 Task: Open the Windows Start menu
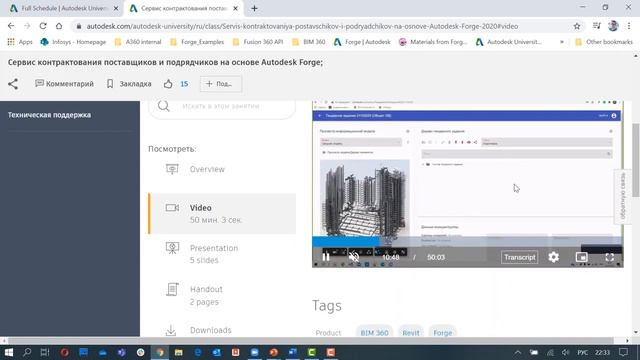[x=9, y=352]
